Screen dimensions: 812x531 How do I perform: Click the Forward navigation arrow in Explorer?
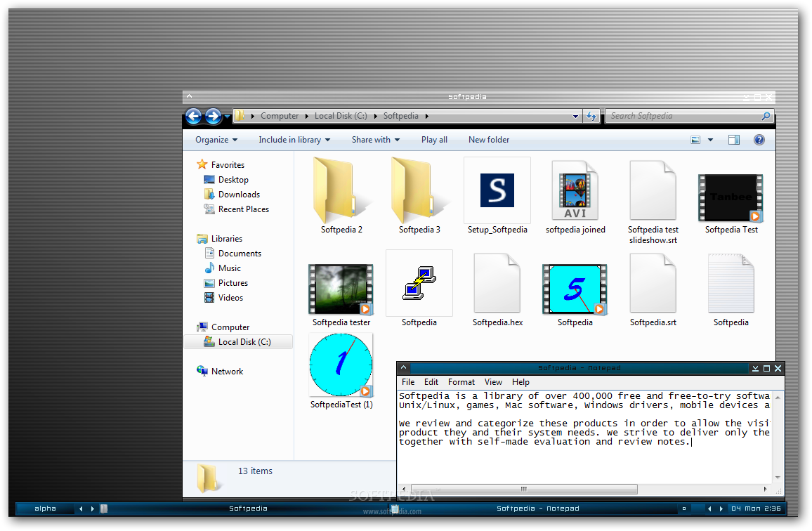click(x=214, y=117)
